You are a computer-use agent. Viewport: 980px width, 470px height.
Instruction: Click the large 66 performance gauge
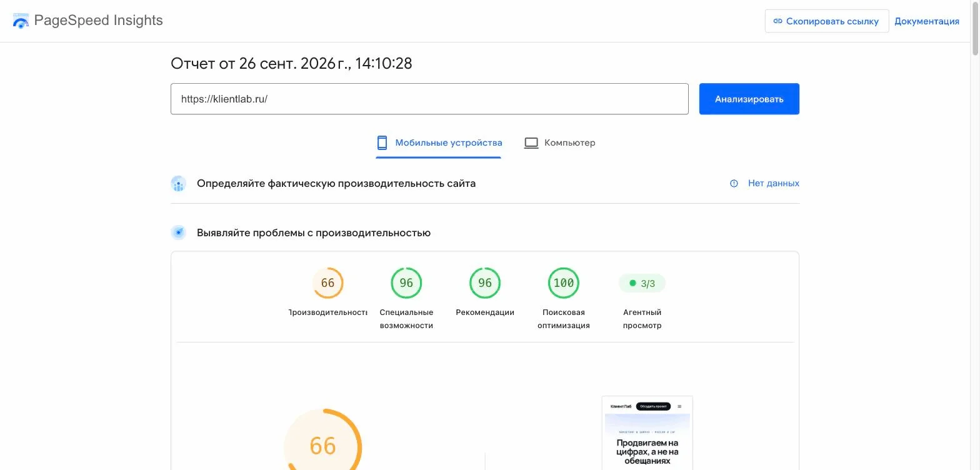point(323,439)
